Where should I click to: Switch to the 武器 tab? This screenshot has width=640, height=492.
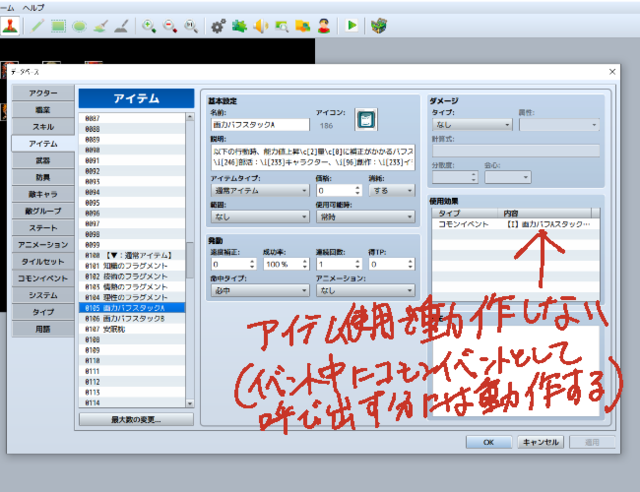43,160
